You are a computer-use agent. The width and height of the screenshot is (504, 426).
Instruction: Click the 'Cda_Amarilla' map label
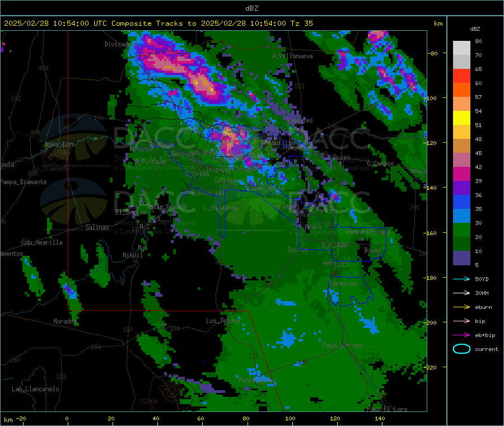[x=42, y=242]
